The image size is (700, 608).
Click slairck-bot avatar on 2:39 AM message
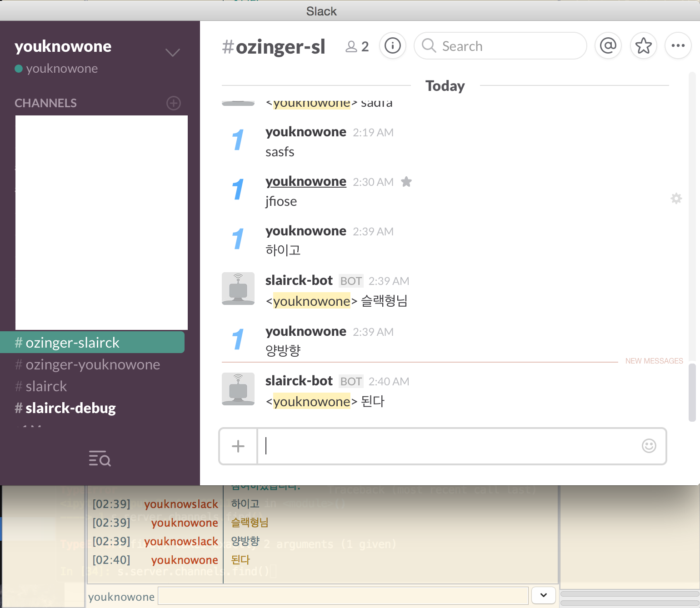[x=238, y=289]
